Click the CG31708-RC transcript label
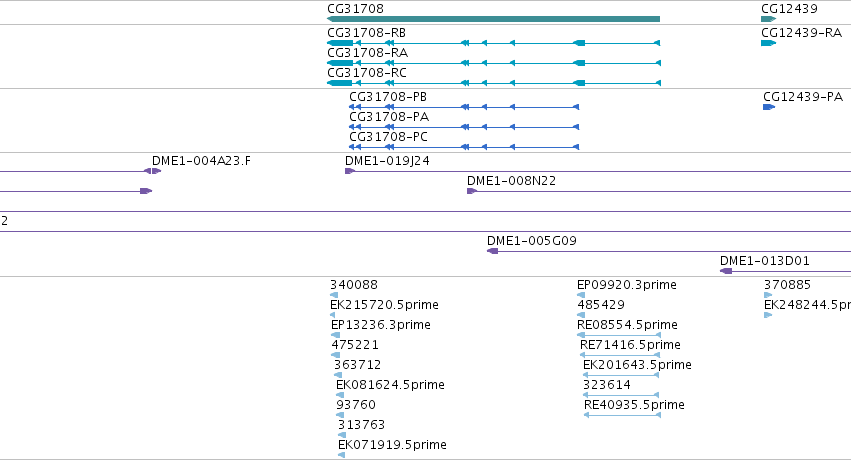This screenshot has height=460, width=851. click(367, 73)
